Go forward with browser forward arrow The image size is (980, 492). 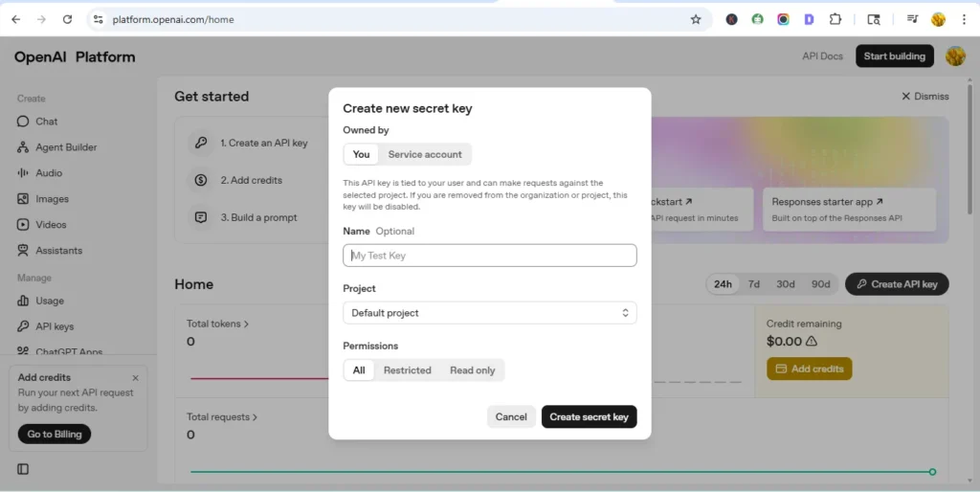(41, 19)
